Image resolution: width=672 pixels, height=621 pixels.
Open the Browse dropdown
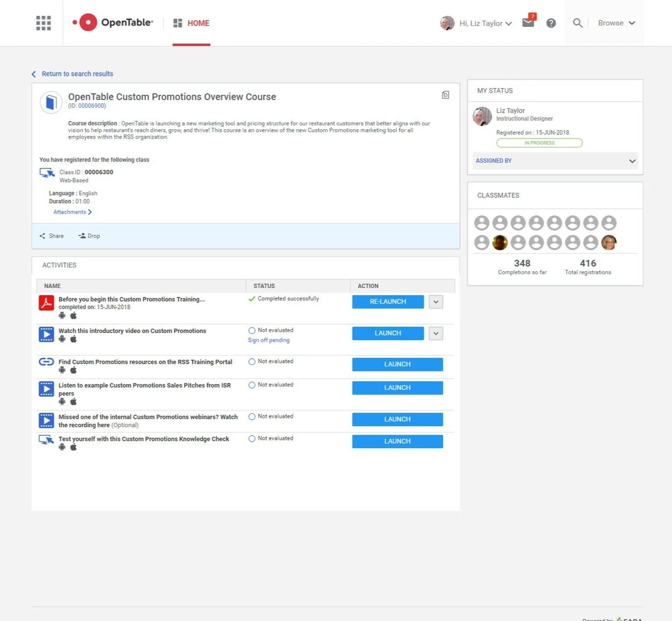coord(617,23)
